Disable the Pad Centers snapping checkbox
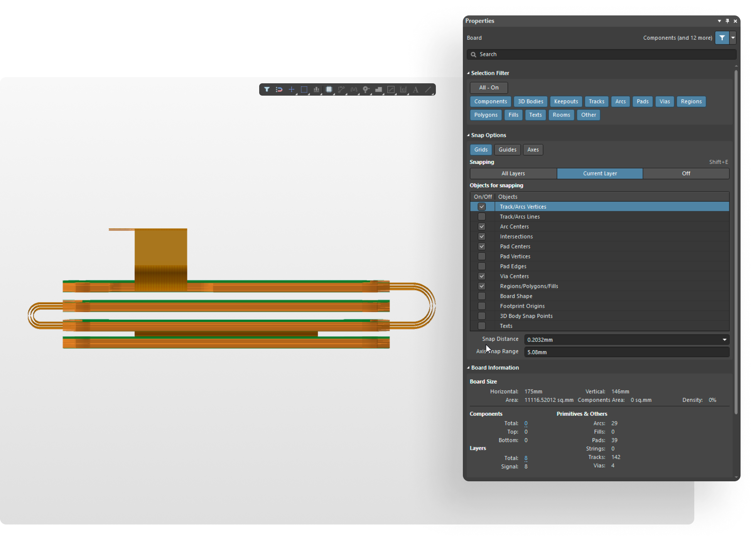 pyautogui.click(x=481, y=246)
